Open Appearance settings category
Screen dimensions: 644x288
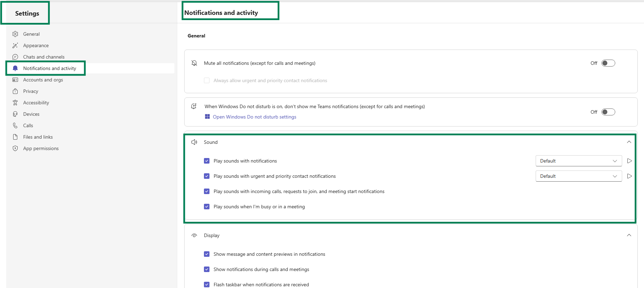click(x=36, y=45)
